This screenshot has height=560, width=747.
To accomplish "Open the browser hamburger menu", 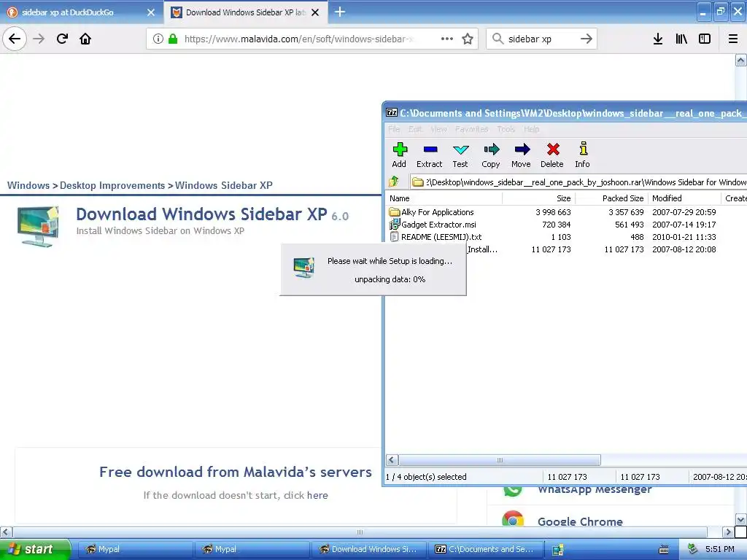I will pyautogui.click(x=733, y=39).
